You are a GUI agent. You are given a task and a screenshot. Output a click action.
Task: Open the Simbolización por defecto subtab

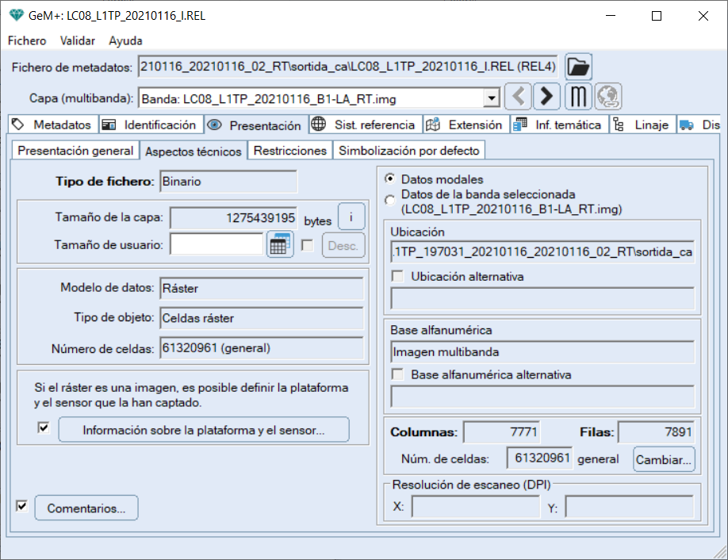408,151
